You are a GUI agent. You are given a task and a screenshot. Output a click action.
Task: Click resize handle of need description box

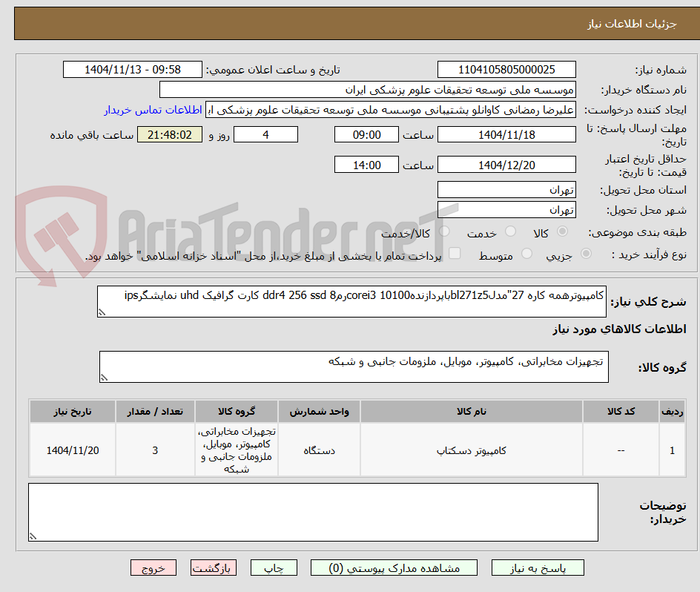pos(102,312)
